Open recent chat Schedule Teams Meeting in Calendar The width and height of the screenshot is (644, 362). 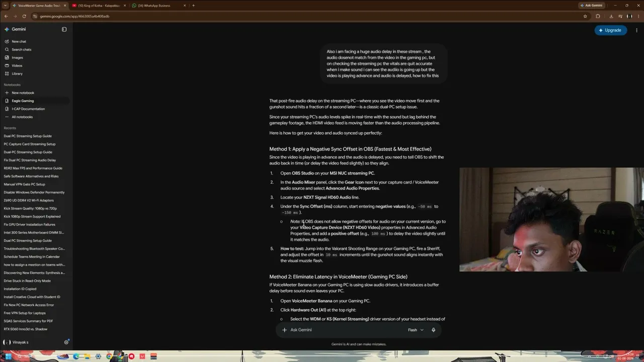coord(32,256)
